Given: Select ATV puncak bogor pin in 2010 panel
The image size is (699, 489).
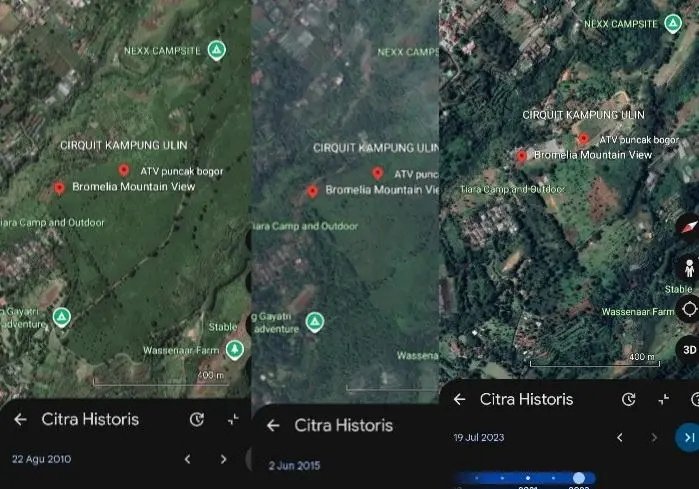Looking at the screenshot, I should 124,170.
